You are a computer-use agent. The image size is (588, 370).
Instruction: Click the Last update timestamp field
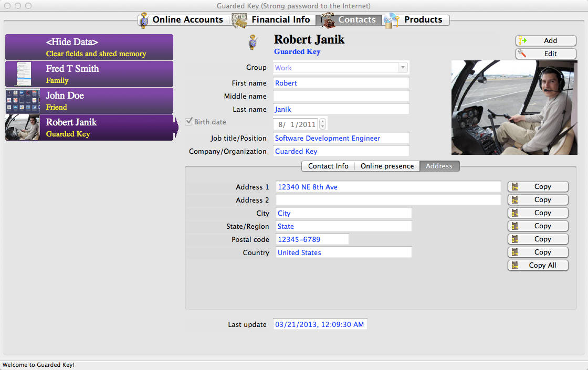tap(320, 325)
